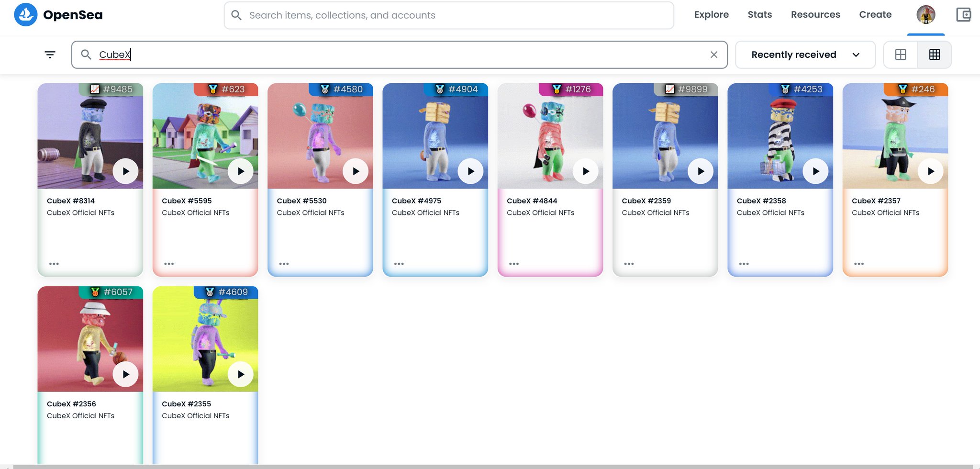
Task: Open the CubeX #4975 item title
Action: pyautogui.click(x=416, y=201)
